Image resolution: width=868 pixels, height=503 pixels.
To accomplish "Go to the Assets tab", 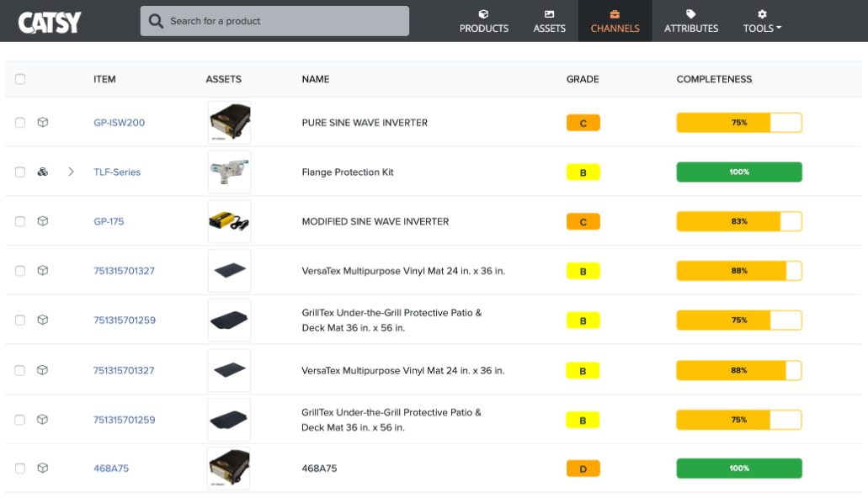I will click(549, 22).
